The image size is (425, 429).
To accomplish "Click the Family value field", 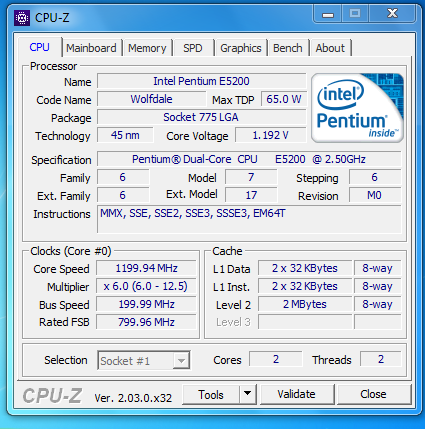I will click(x=123, y=177).
